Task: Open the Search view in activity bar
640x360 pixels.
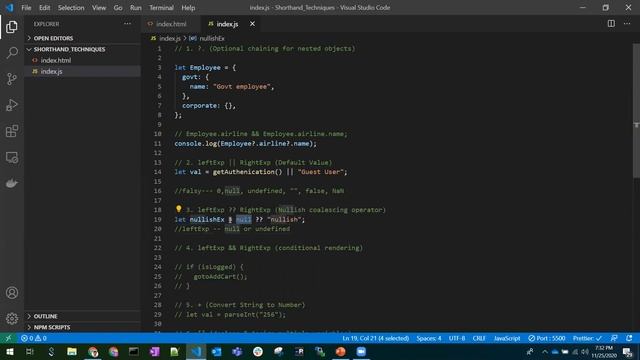Action: coord(12,53)
